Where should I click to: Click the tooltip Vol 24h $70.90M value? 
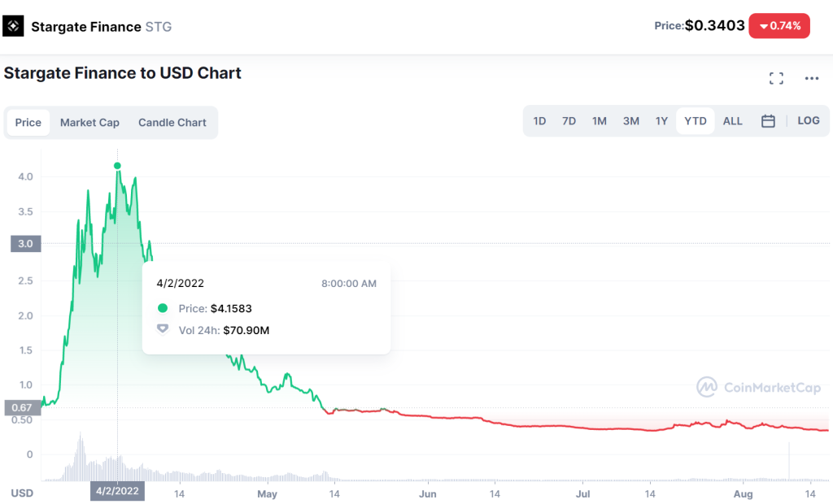[x=246, y=330]
